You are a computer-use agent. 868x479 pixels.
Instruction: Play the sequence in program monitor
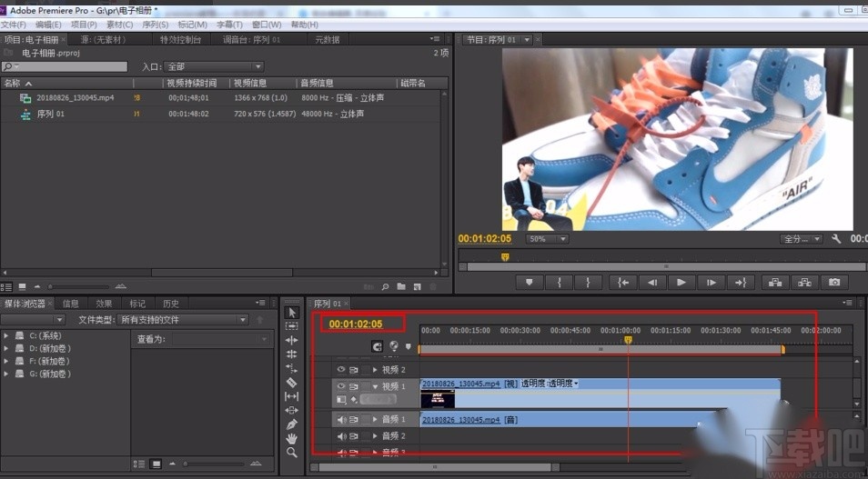tap(681, 282)
